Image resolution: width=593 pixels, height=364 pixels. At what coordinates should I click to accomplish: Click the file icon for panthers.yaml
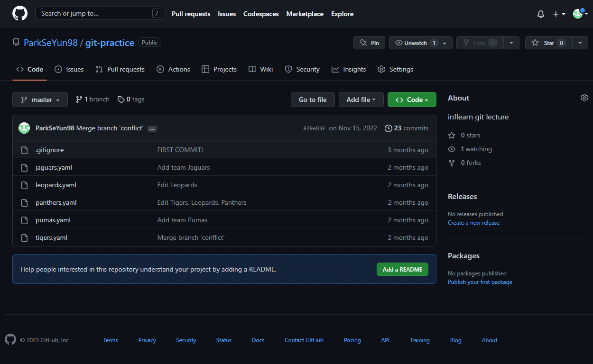pos(25,202)
